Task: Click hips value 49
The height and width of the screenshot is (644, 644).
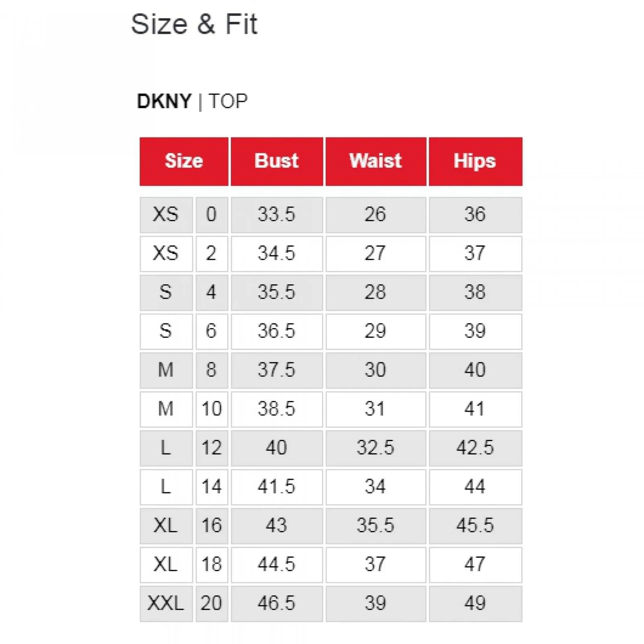Action: 476,604
